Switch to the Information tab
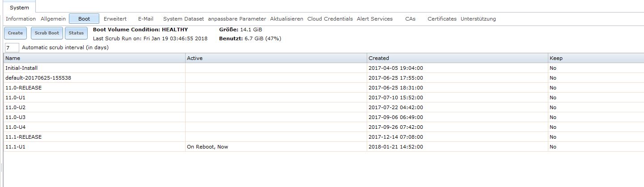 coord(21,19)
